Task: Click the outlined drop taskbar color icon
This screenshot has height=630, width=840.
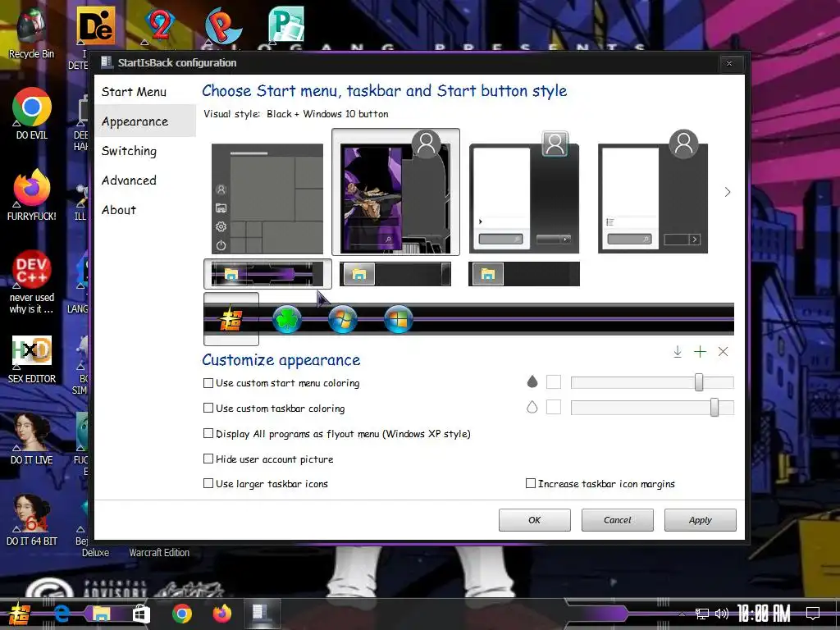Action: (x=532, y=407)
